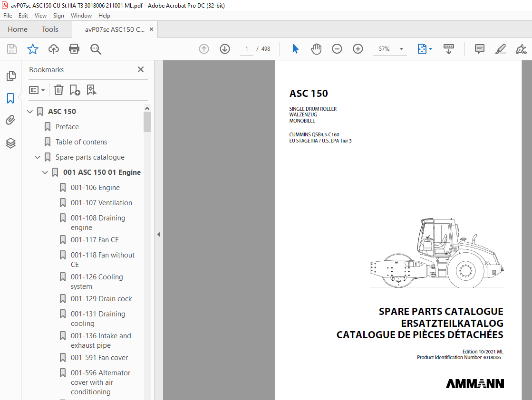Open the Attachments panel
The image size is (532, 400).
coord(10,120)
